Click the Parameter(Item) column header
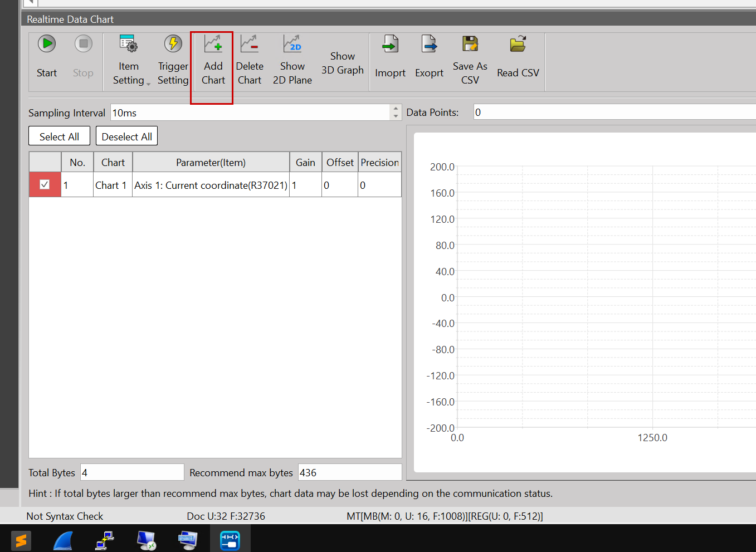Viewport: 756px width, 552px height. pyautogui.click(x=211, y=163)
